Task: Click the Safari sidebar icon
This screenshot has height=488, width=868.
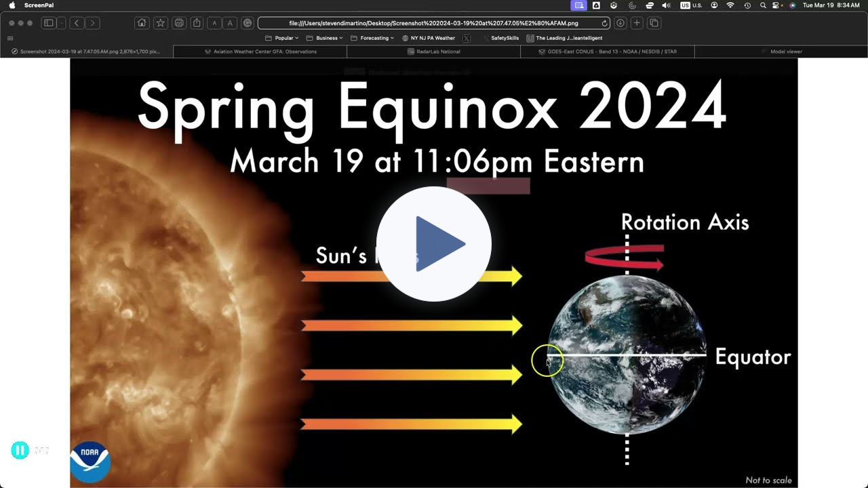Action: click(x=48, y=22)
